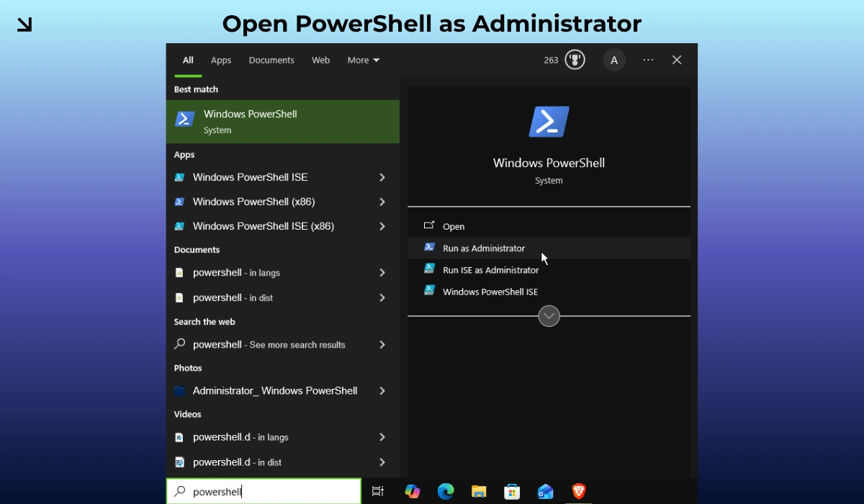Click the Open action icon
The image size is (864, 504).
[x=429, y=226]
